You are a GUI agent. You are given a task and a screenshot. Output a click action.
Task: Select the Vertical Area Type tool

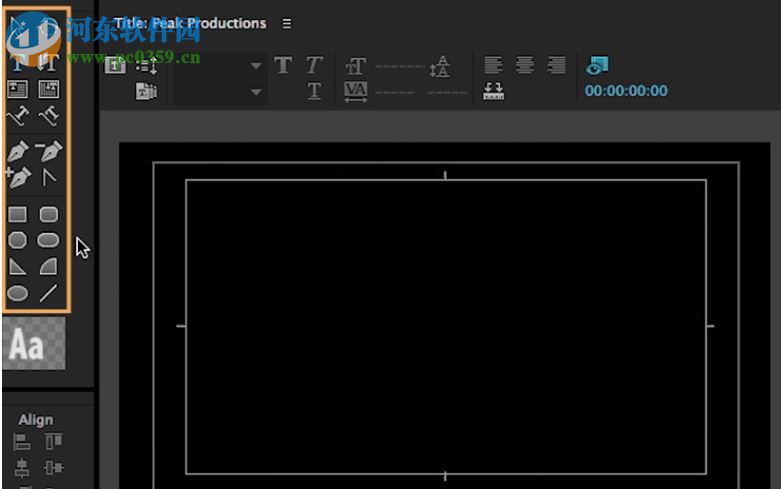pos(48,89)
